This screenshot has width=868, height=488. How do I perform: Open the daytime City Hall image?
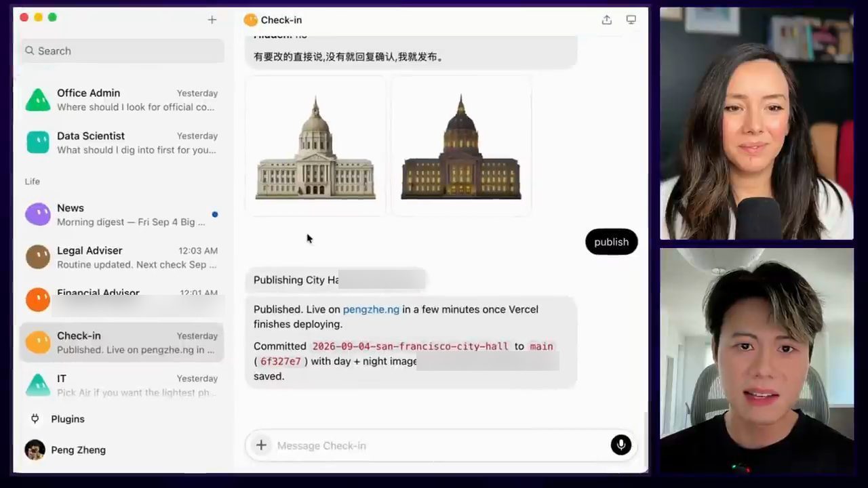click(315, 146)
